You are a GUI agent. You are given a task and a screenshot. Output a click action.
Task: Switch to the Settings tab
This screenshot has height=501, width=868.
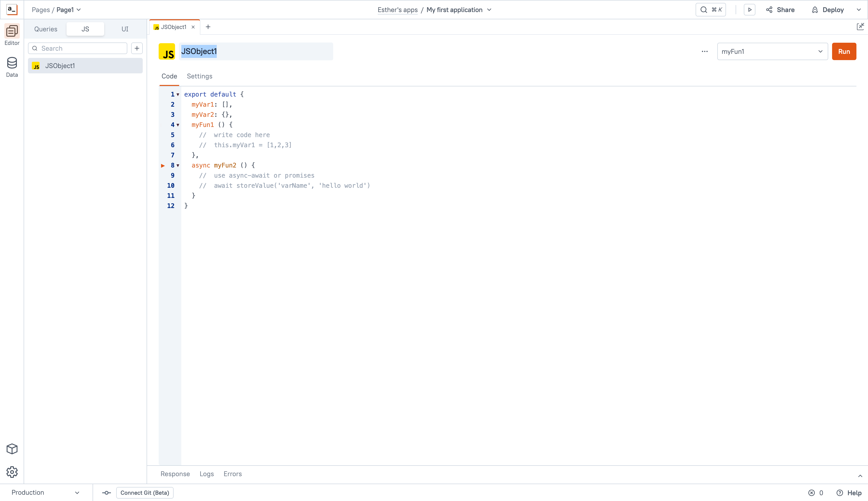coord(199,76)
